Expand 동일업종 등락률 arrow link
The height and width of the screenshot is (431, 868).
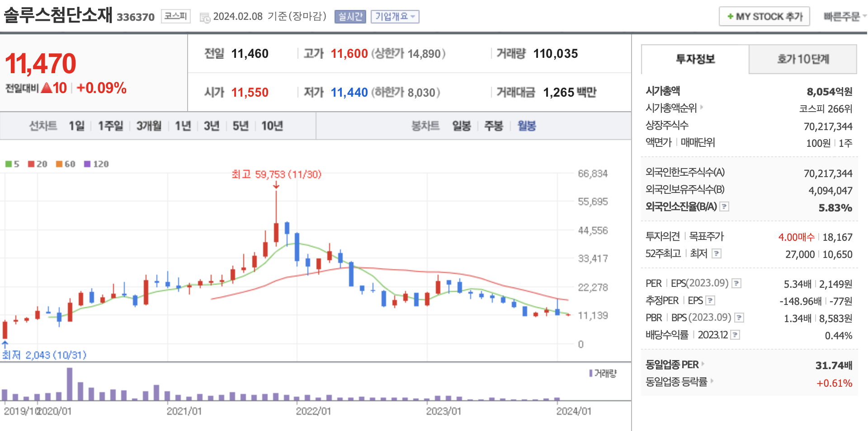click(x=712, y=381)
